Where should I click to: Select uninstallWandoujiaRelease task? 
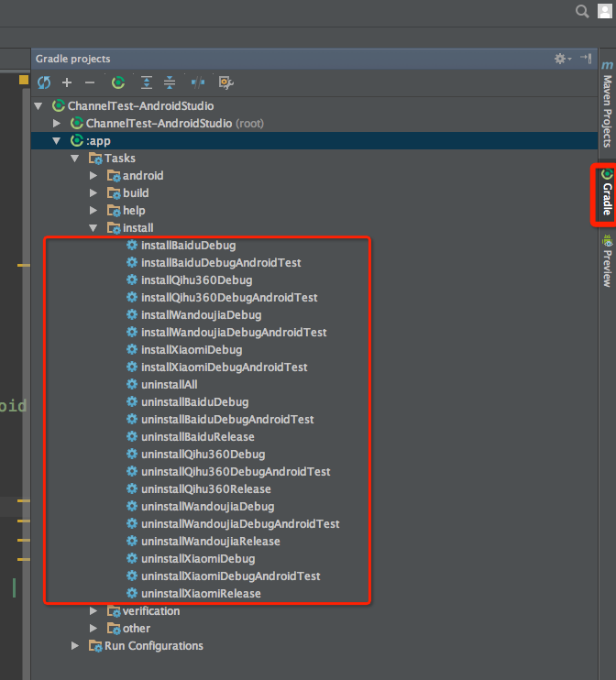coord(211,542)
